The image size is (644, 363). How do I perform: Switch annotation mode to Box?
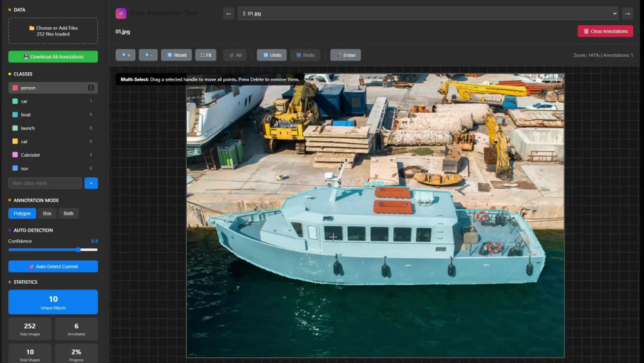[47, 213]
